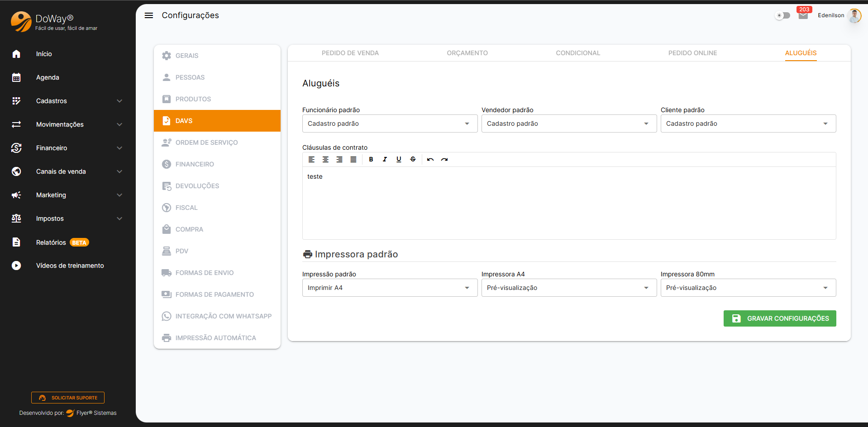The width and height of the screenshot is (868, 427).
Task: Click inside the Cláusulas de contrato text area
Action: (569, 204)
